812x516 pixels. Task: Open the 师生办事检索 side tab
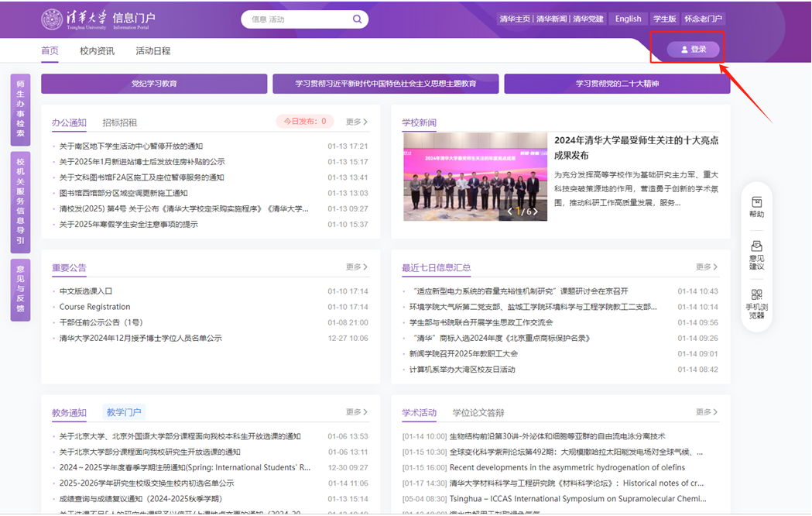[20, 109]
